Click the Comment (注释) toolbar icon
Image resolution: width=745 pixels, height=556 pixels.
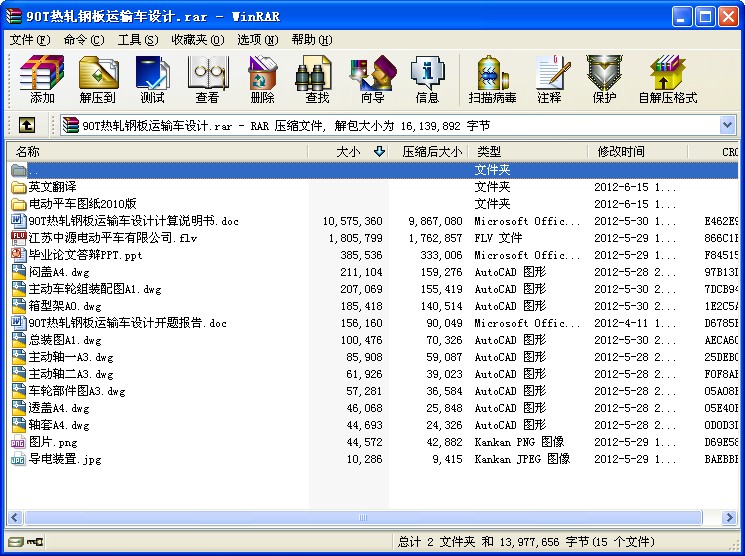[x=549, y=78]
